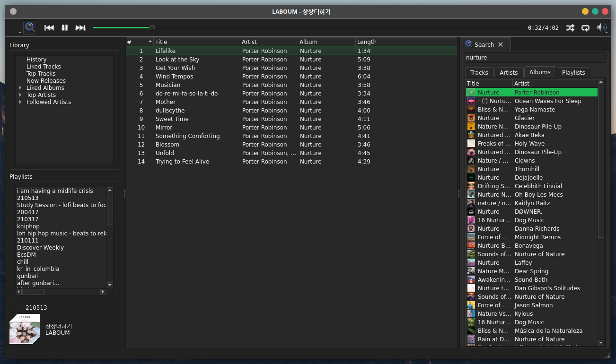Click the album cover icon for Bonavega
The width and height of the screenshot is (616, 364).
471,246
